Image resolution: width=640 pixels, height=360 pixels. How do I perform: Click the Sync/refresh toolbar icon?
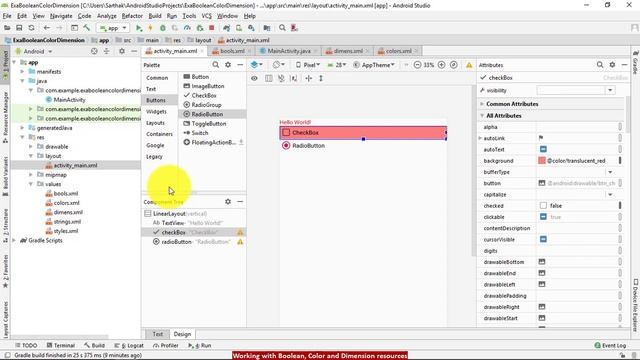[x=31, y=28]
